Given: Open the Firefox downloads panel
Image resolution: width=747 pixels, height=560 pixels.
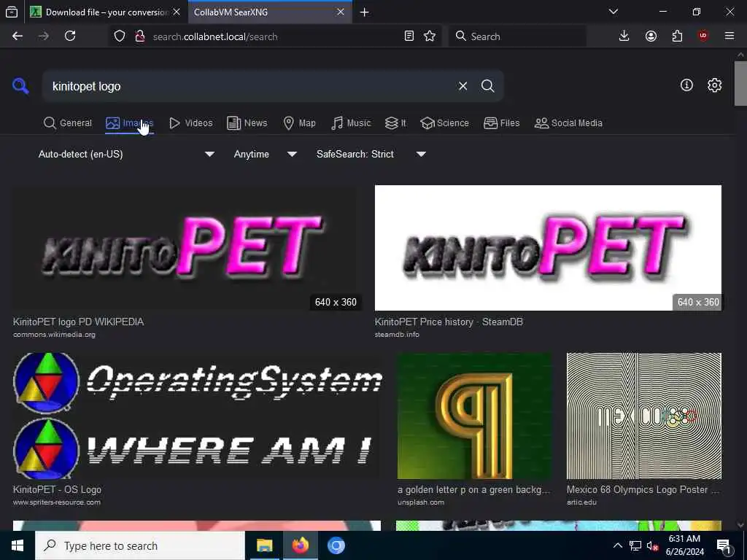Looking at the screenshot, I should [624, 36].
